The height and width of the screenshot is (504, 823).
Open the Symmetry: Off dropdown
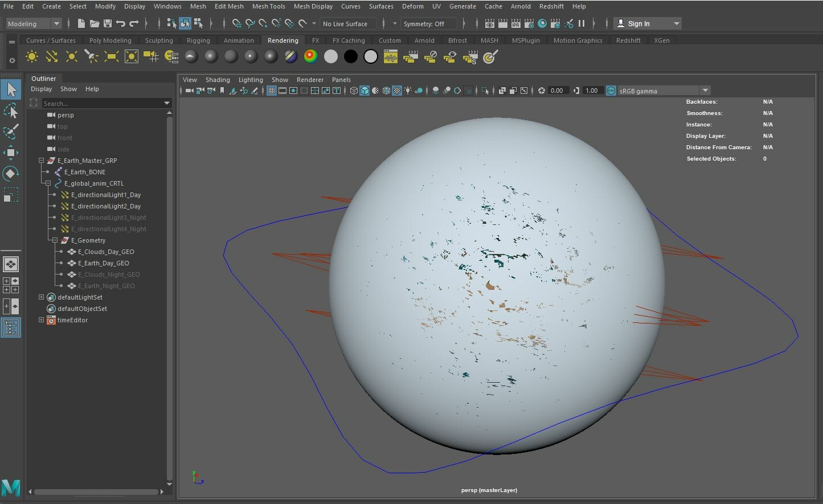(428, 23)
